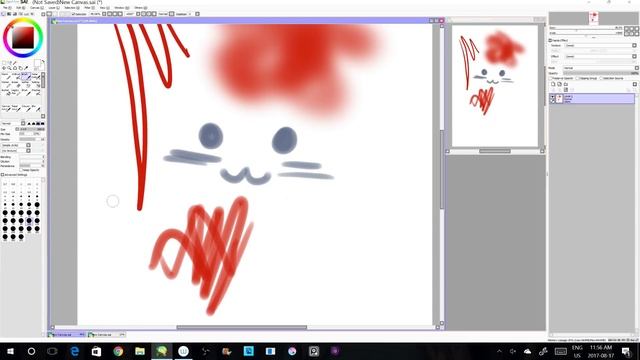Viewport: 640px width, 360px height.
Task: Adjust the layer Opacity slider
Action: [x=601, y=73]
